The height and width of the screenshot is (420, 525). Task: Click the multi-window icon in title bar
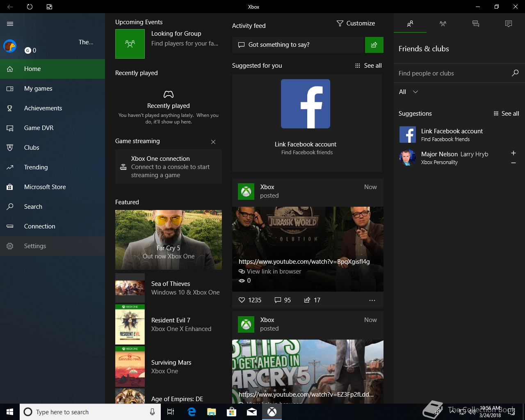(x=49, y=7)
